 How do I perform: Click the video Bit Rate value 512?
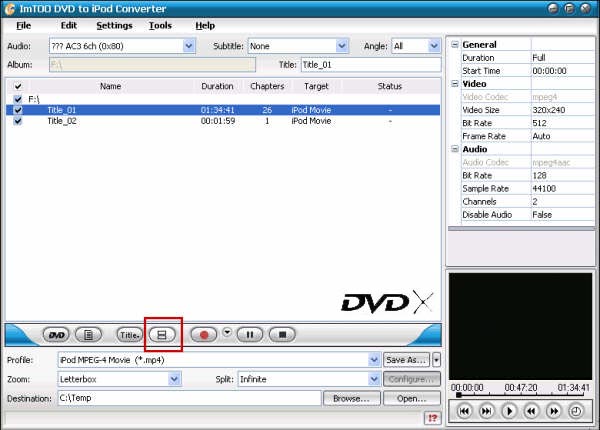point(539,123)
